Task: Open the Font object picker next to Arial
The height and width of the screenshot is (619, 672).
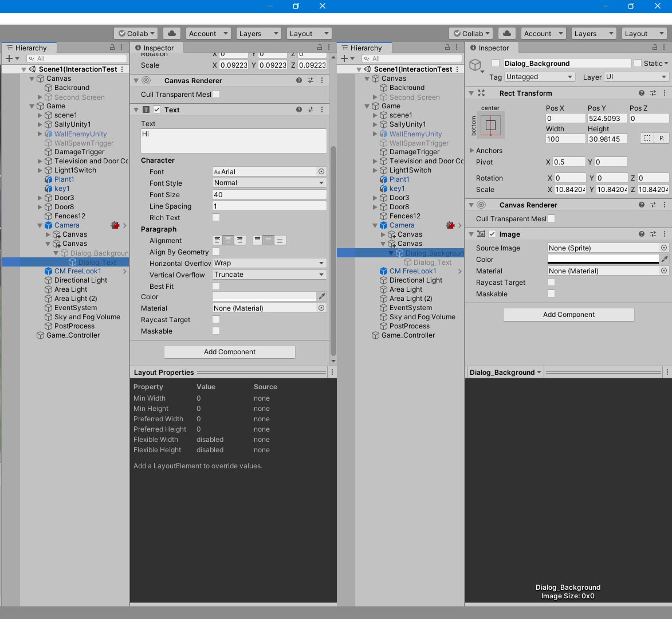Action: coord(321,171)
